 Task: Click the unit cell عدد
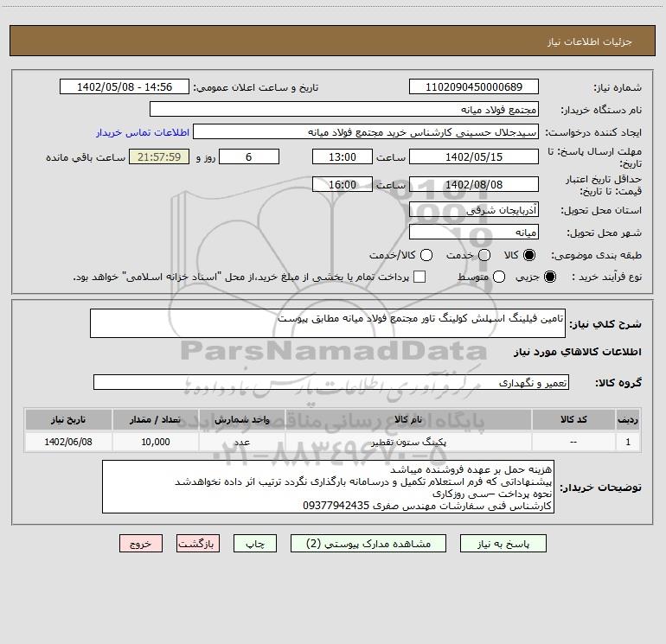241,442
